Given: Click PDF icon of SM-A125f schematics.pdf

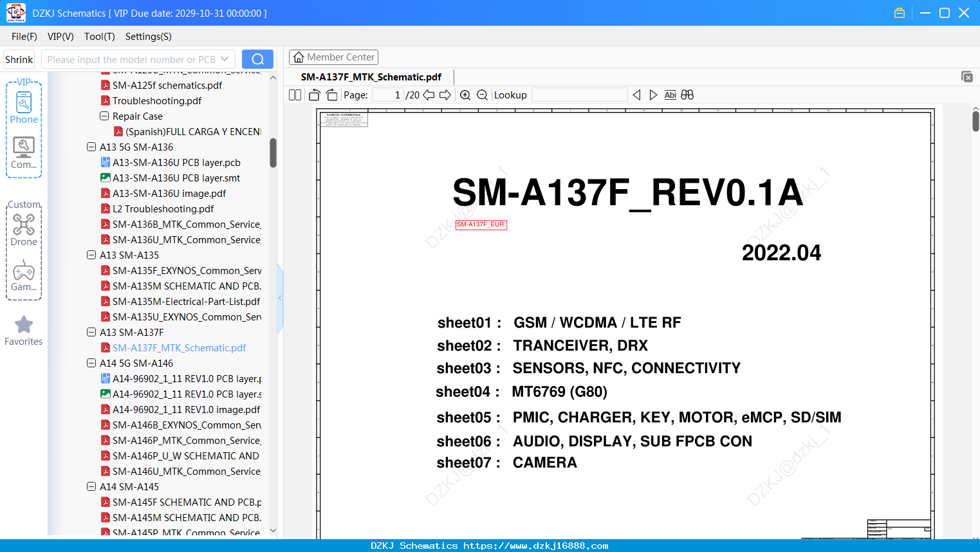Looking at the screenshot, I should tap(106, 85).
